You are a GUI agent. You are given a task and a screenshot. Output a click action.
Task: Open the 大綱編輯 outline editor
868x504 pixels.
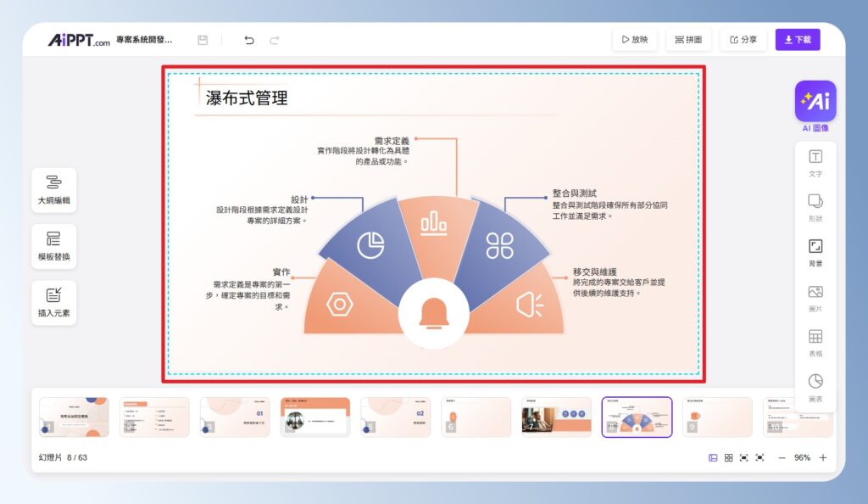(x=53, y=189)
